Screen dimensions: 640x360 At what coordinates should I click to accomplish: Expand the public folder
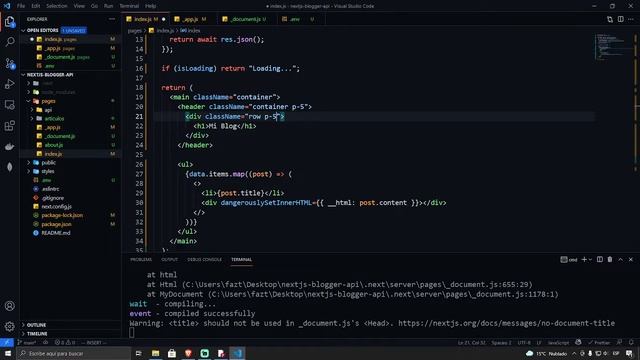[29, 162]
